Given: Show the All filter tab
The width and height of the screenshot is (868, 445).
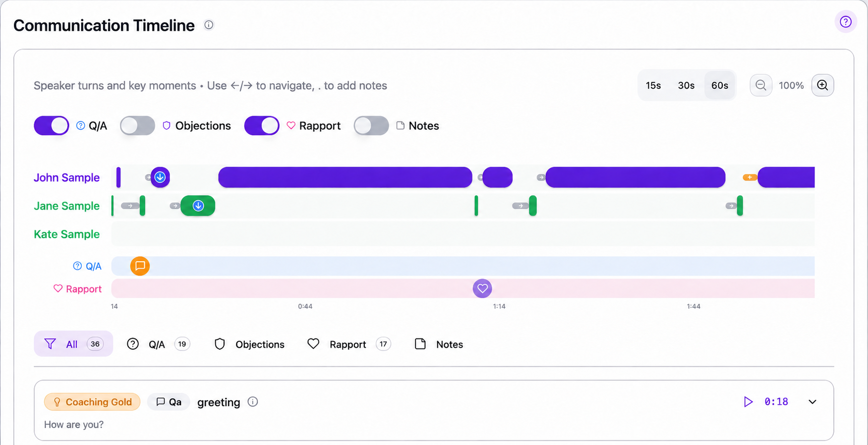Looking at the screenshot, I should 73,344.
